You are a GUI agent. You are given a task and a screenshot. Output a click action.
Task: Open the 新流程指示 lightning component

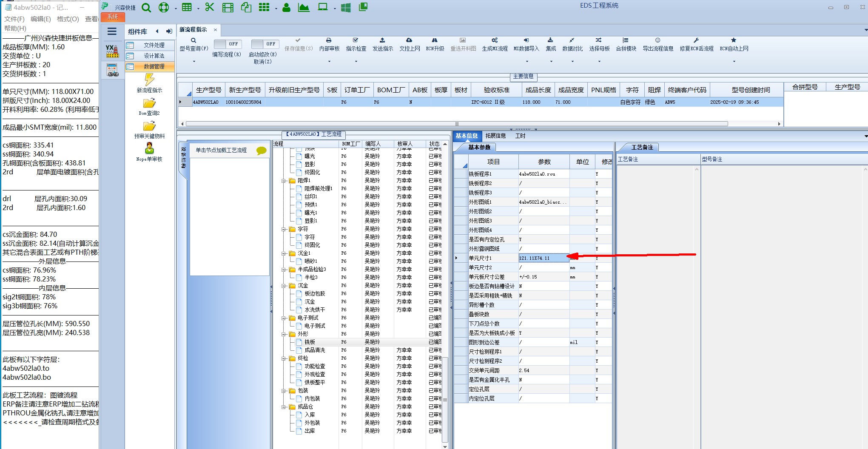[149, 83]
